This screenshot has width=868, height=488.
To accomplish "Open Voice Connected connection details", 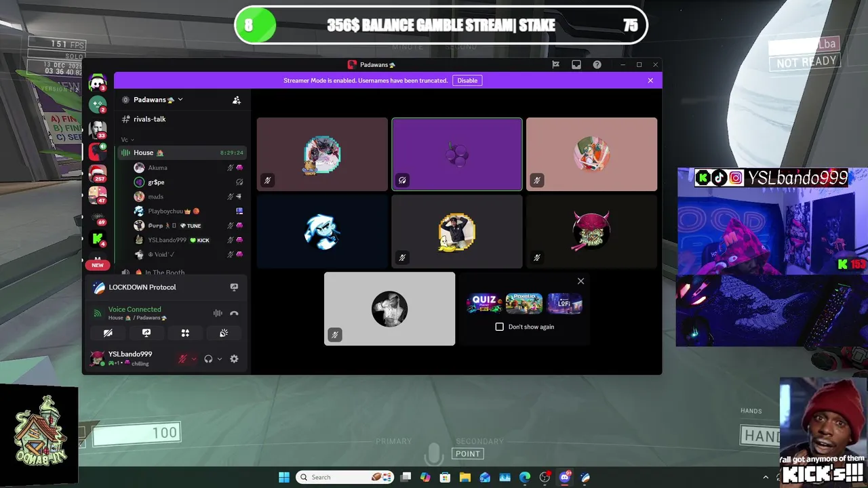I will (x=135, y=309).
